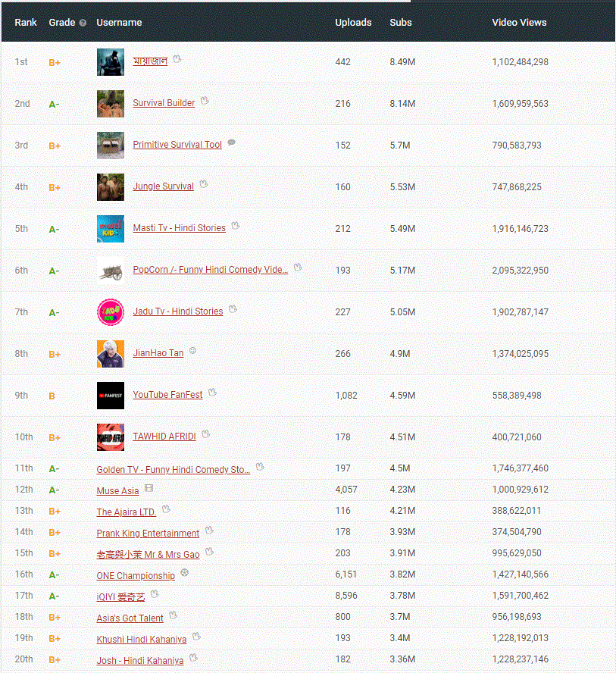Click category icon beside Survival Builder

click(x=205, y=101)
